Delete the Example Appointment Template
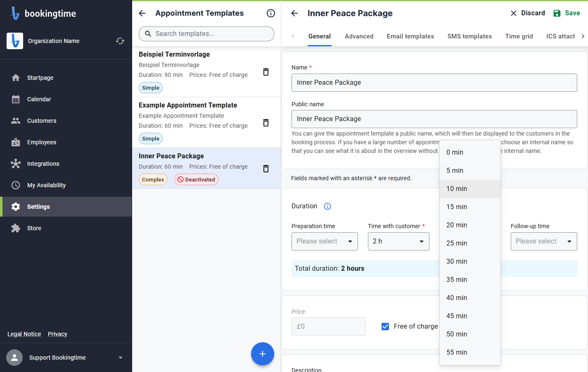Screen dimensions: 588x372 [x=266, y=123]
